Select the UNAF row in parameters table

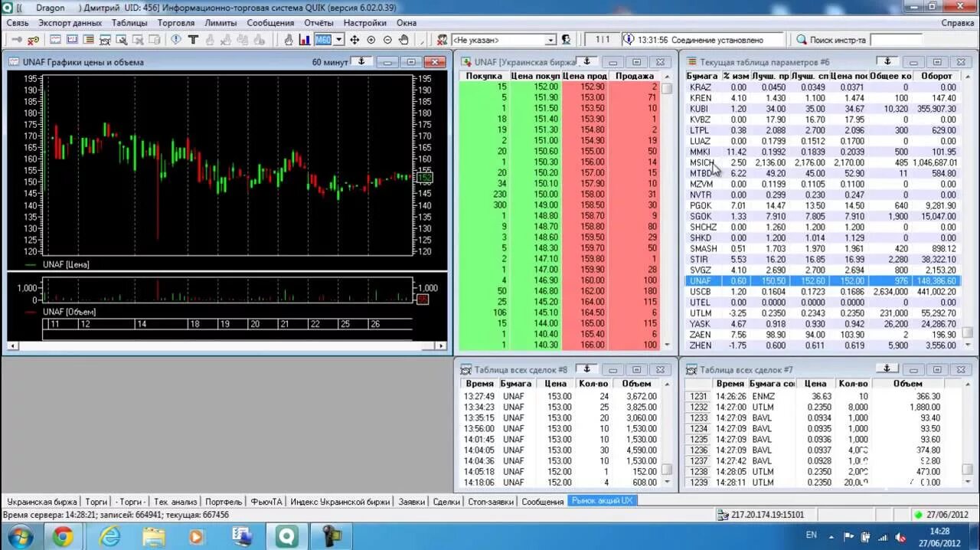822,281
